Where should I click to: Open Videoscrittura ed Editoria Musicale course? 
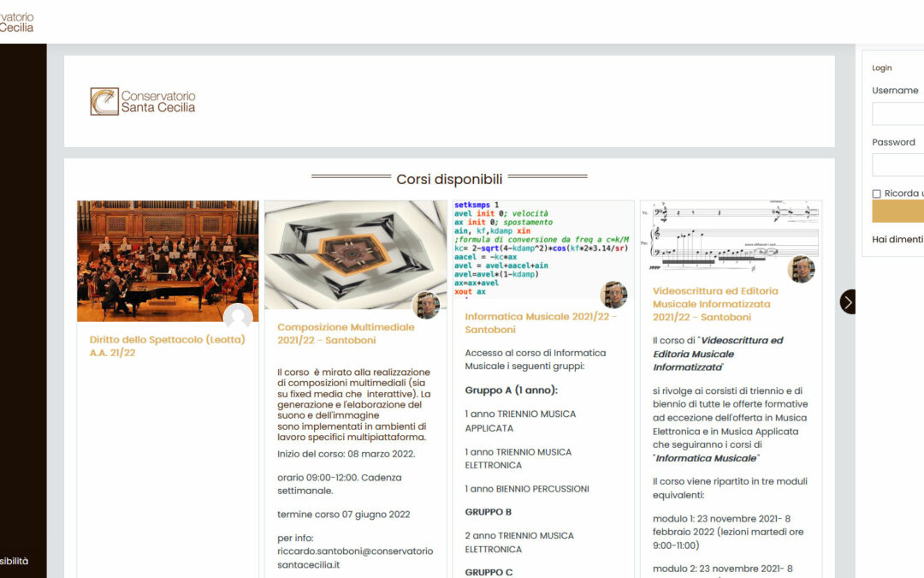[715, 304]
